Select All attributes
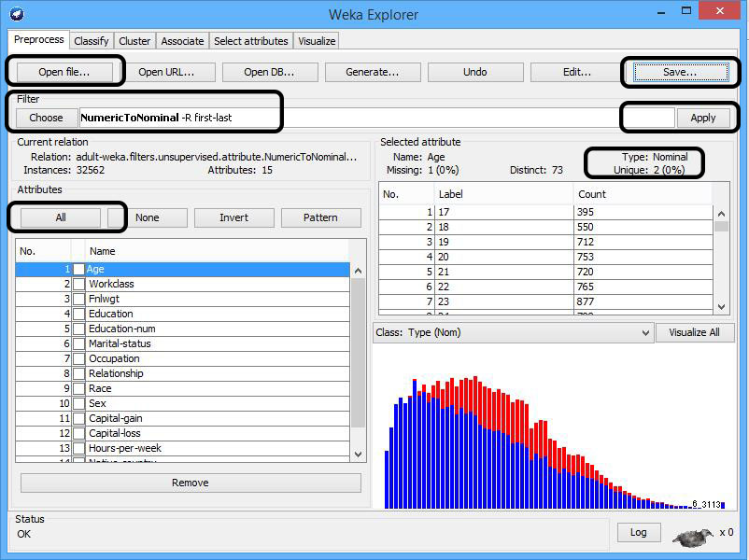Viewport: 749px width, 560px height. pos(58,217)
